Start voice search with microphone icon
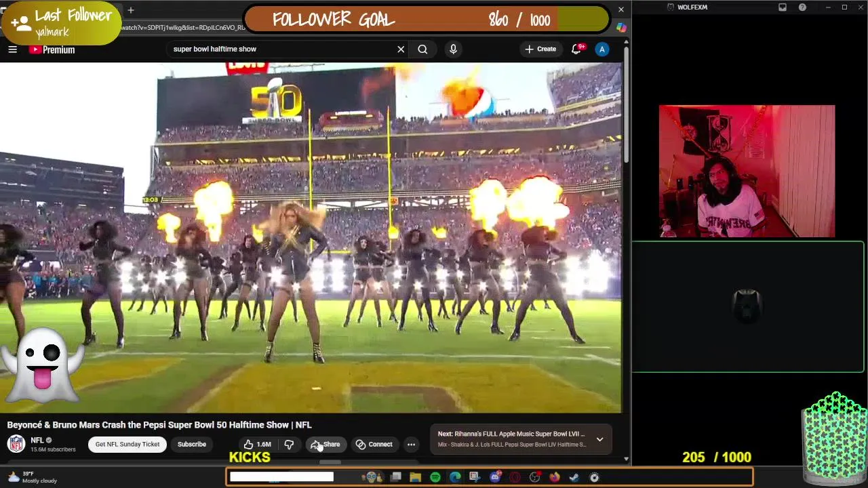 tap(453, 49)
